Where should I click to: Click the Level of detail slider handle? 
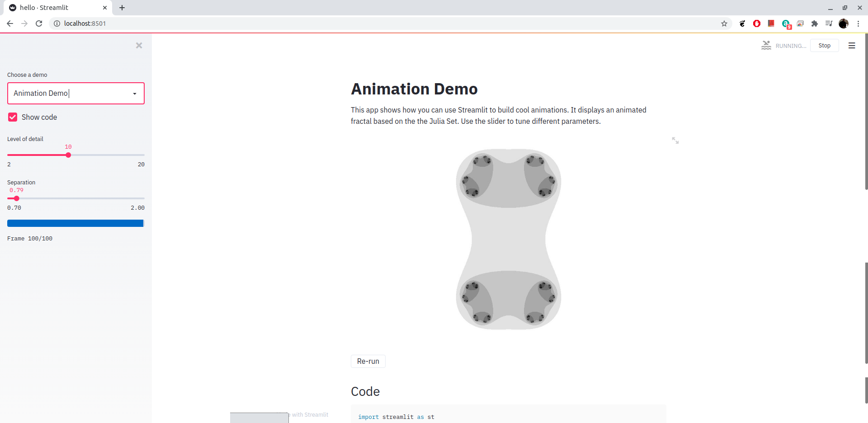(x=68, y=155)
